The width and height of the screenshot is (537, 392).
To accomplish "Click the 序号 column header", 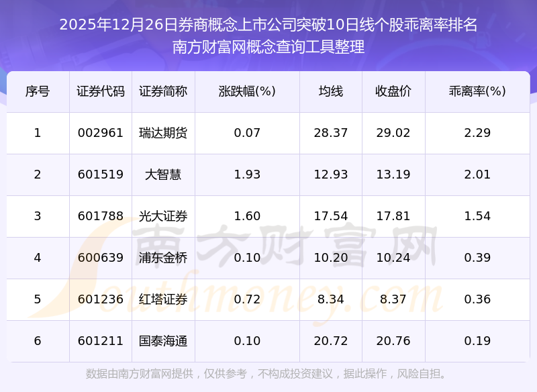I will (38, 91).
